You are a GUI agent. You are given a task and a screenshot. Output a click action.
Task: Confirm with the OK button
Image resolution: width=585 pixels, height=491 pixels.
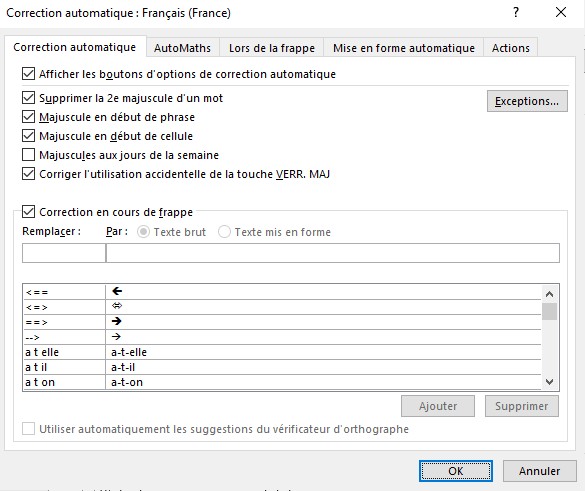[x=456, y=471]
